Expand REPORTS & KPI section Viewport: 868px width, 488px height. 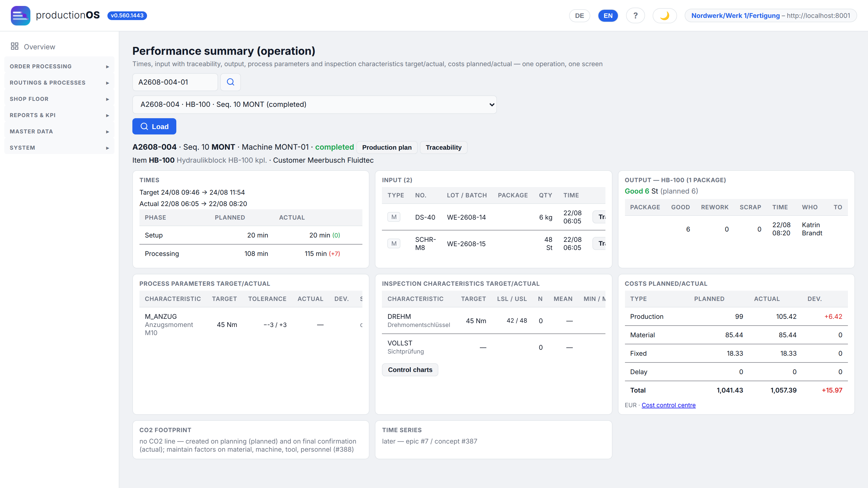59,115
